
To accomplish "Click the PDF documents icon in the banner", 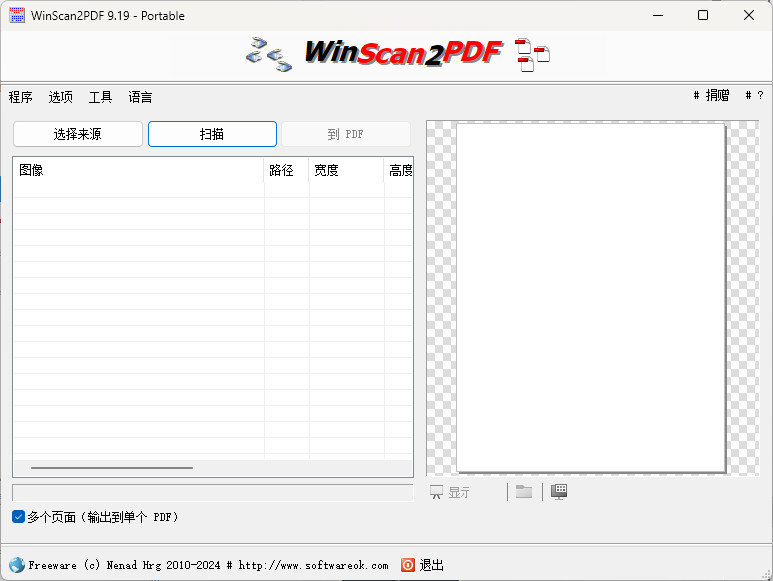I will pos(532,55).
